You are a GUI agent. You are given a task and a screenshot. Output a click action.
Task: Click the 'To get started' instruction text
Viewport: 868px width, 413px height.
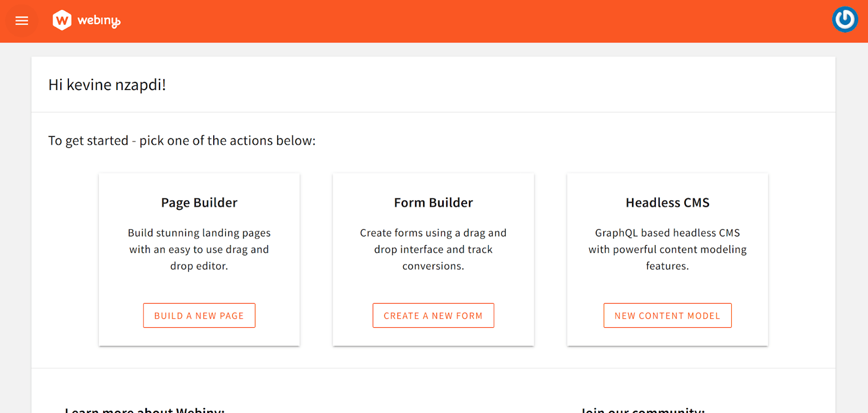[182, 141]
